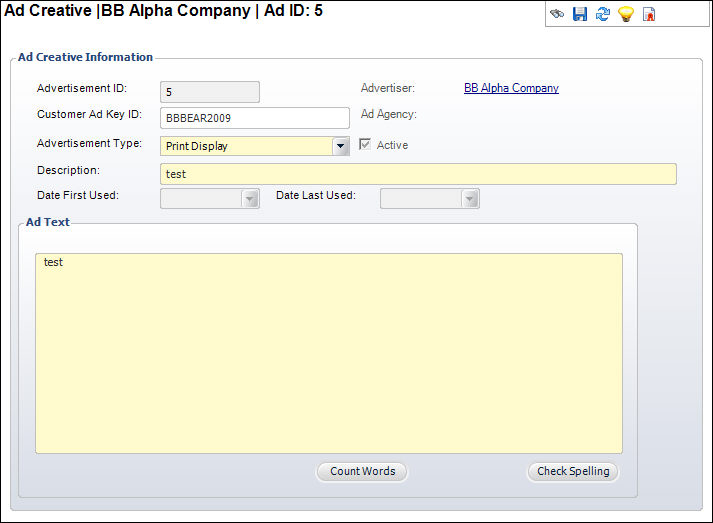Select the Advertisement ID field
The height and width of the screenshot is (523, 713).
tap(209, 92)
